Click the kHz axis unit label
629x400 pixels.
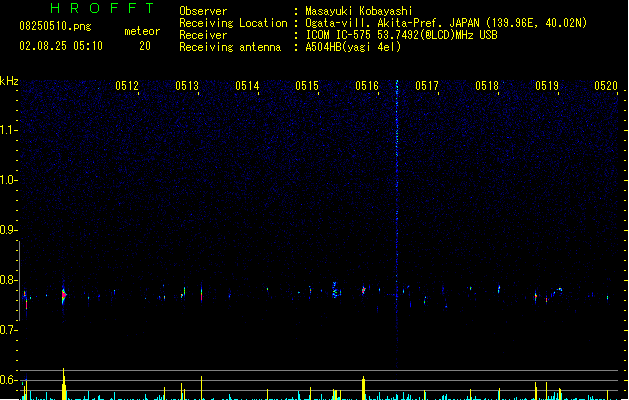coord(9,81)
